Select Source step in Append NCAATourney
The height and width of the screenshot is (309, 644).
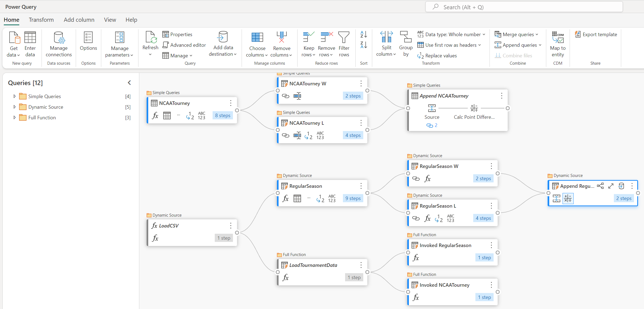click(432, 108)
